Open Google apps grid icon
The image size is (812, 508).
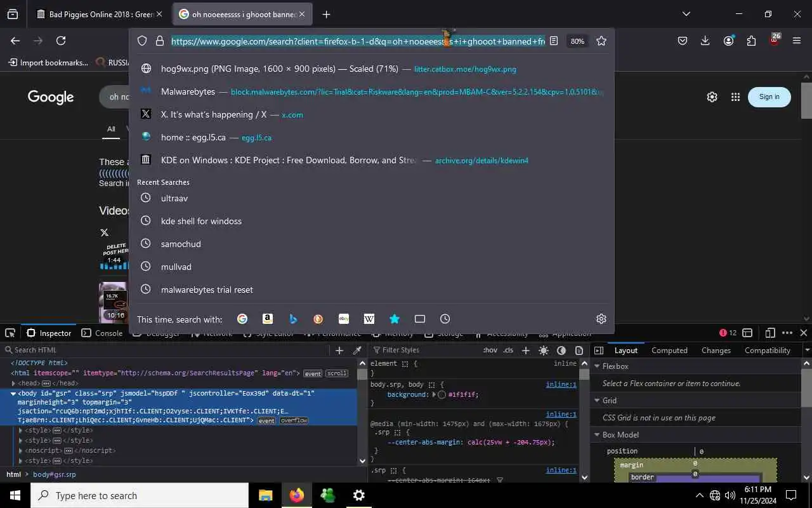[x=735, y=97]
